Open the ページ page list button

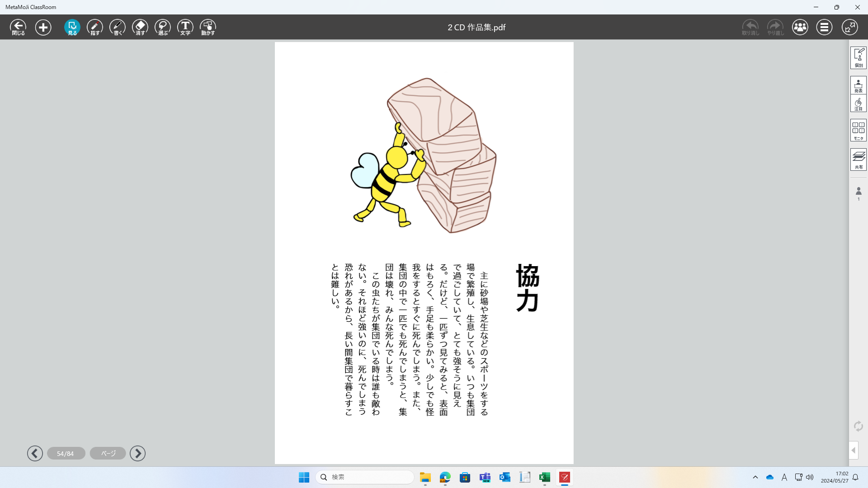pos(108,453)
